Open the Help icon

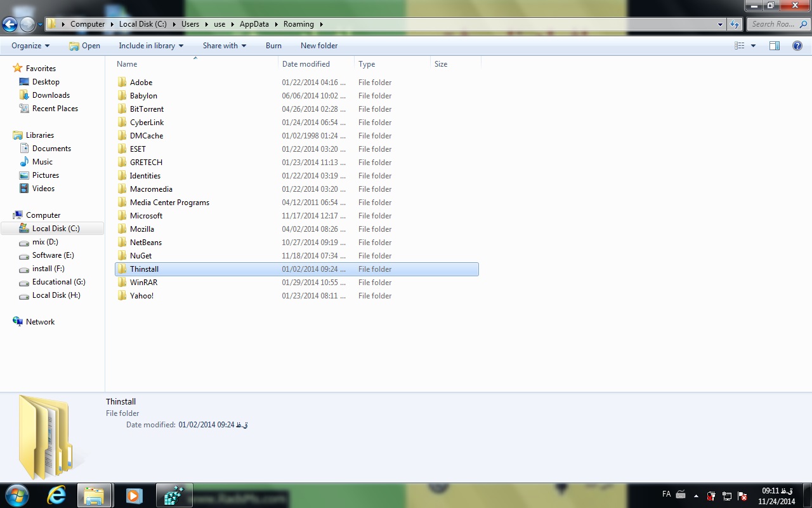(797, 46)
